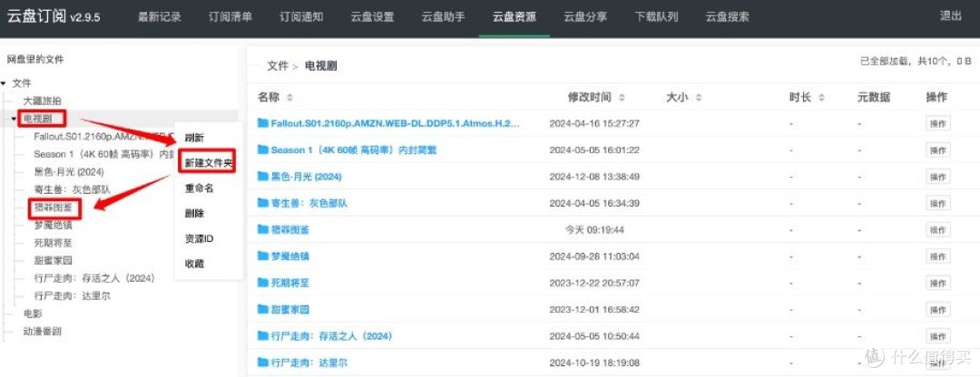980x377 pixels.
Task: Select 梦魇绝镇 in the file tree
Action: tap(54, 226)
